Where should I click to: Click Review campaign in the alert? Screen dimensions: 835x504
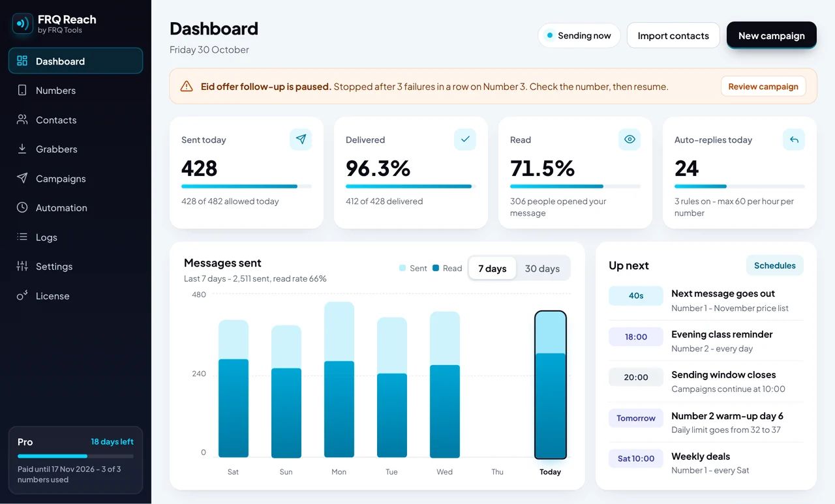(x=763, y=86)
